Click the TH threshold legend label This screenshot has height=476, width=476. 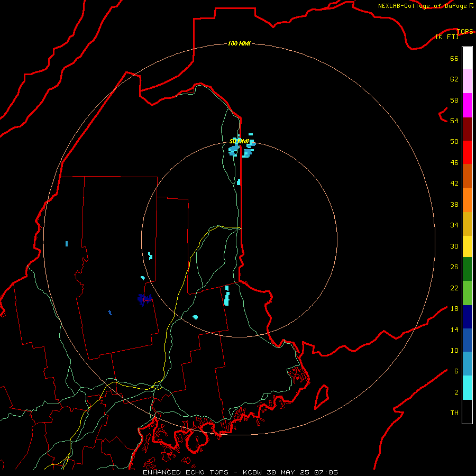click(x=454, y=413)
